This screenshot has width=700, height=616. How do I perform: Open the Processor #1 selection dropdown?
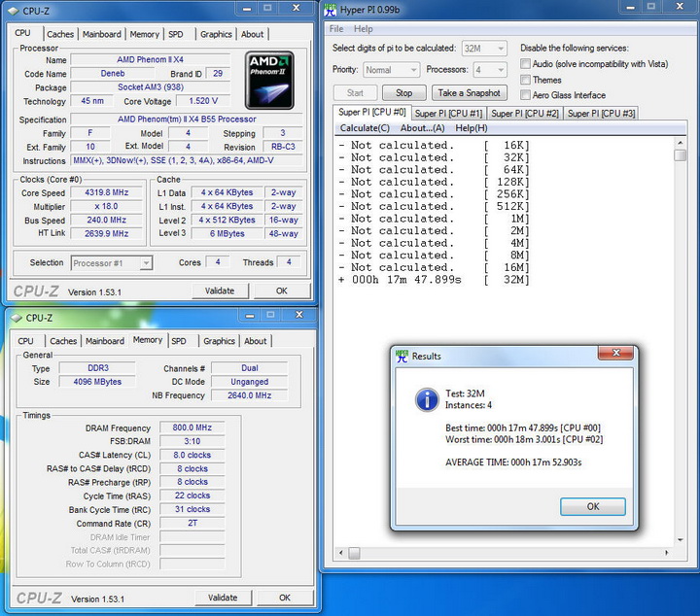[x=112, y=263]
